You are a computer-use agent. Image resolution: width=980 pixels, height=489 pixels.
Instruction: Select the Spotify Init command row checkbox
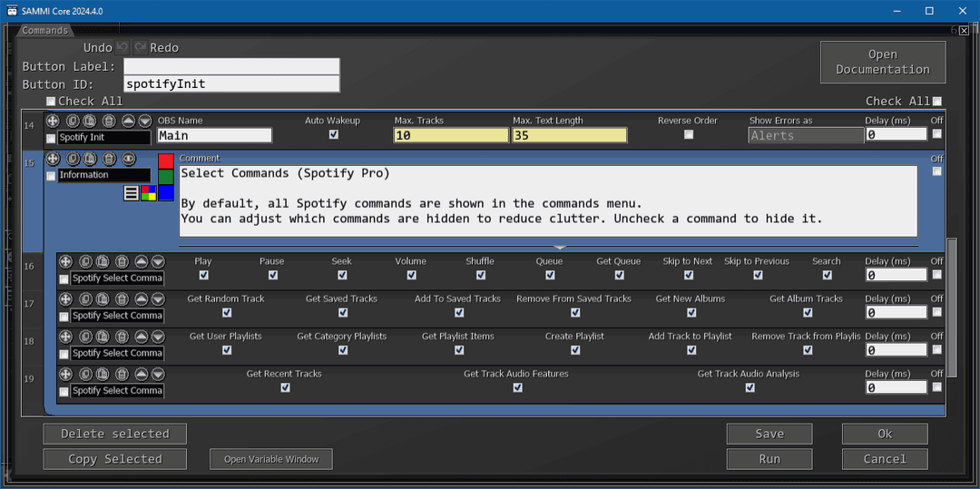[51, 139]
